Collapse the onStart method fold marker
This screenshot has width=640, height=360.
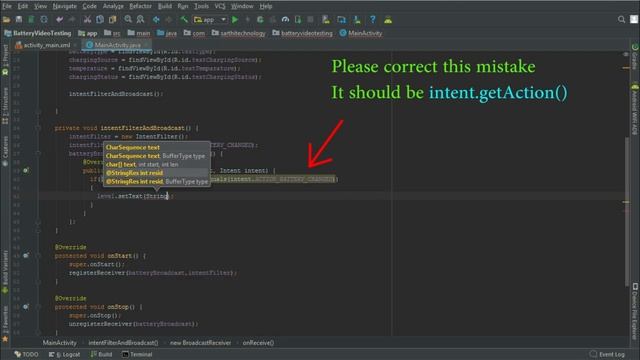(x=38, y=256)
